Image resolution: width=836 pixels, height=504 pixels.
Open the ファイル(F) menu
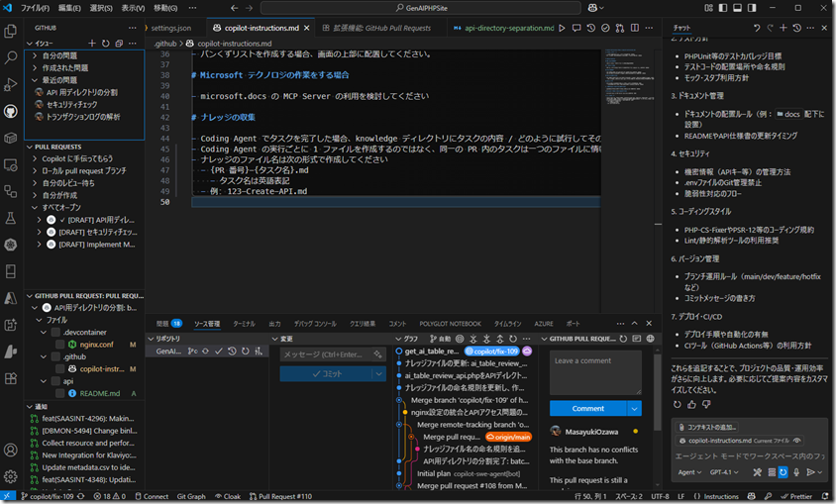pos(35,8)
